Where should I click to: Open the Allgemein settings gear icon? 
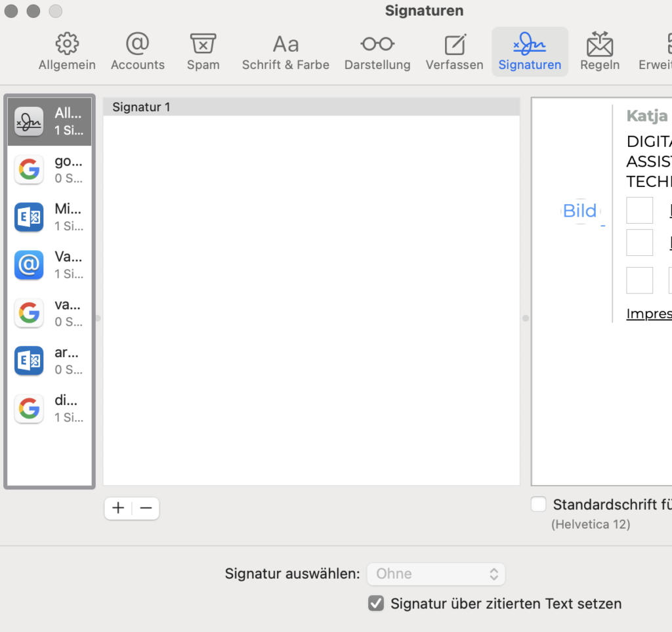67,45
